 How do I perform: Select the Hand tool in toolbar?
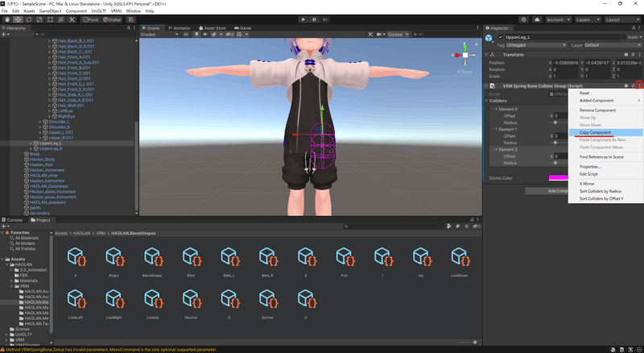[x=7, y=19]
